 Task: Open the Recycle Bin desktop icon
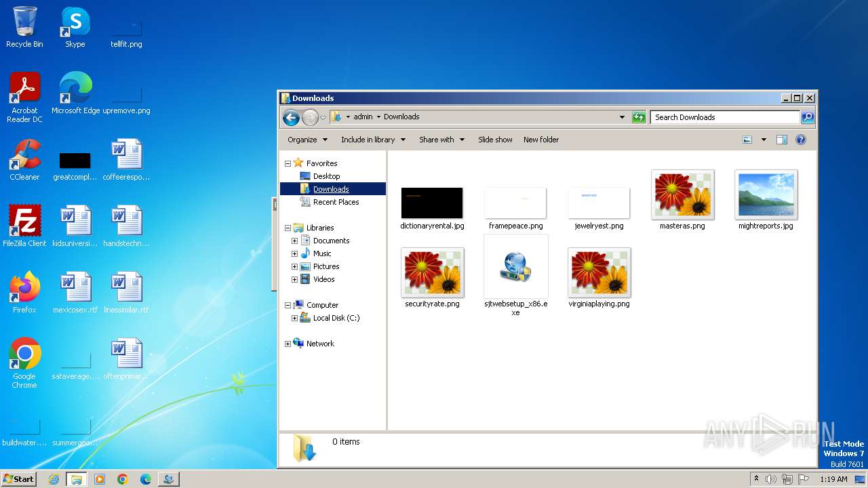(24, 27)
